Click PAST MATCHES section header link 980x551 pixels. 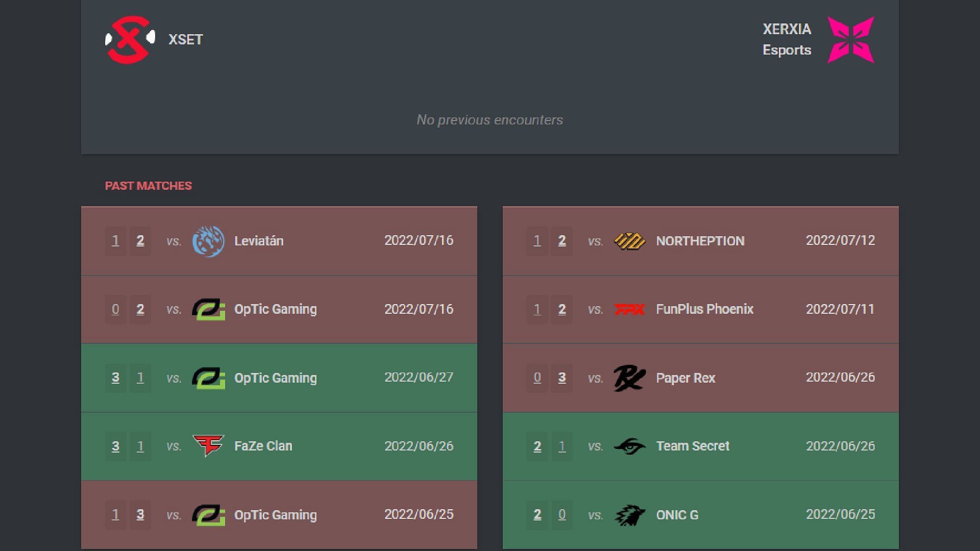point(149,186)
